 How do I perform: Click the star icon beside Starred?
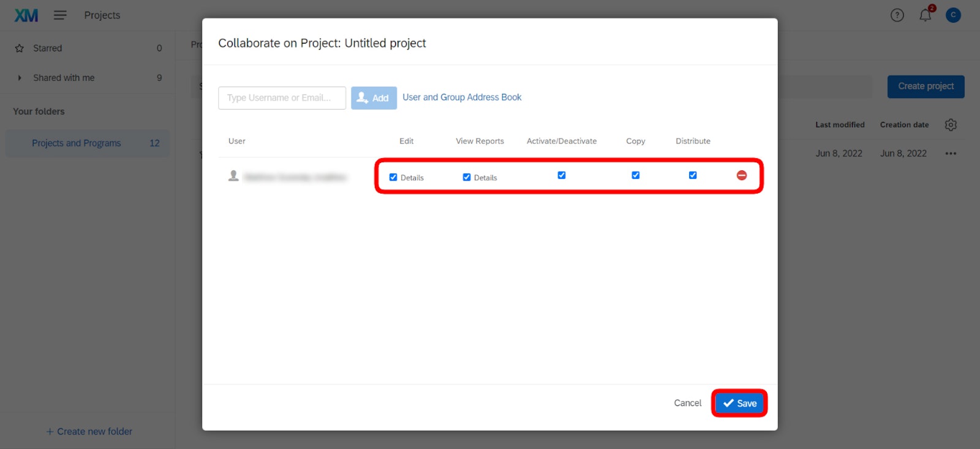pyautogui.click(x=20, y=48)
